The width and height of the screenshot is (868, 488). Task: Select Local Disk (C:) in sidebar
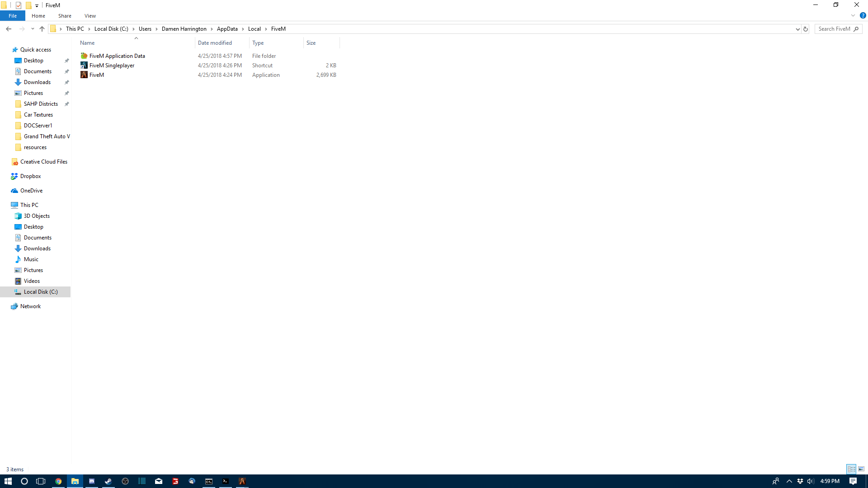pos(35,292)
